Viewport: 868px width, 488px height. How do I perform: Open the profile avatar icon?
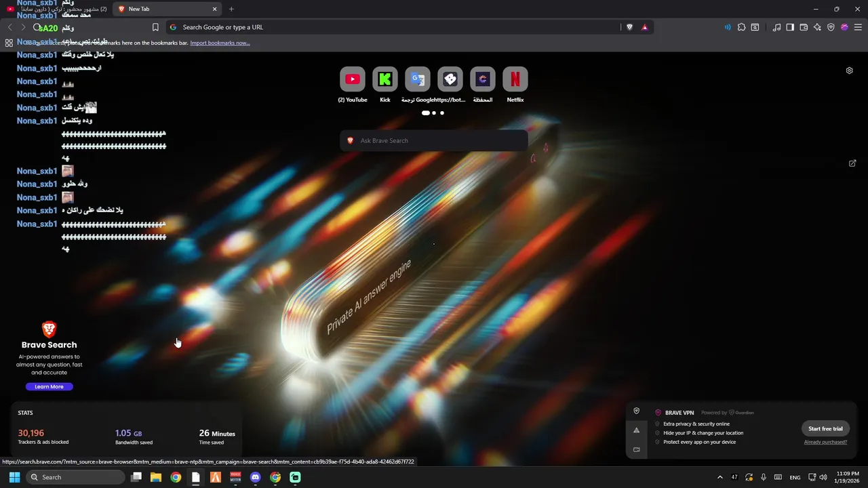(844, 27)
